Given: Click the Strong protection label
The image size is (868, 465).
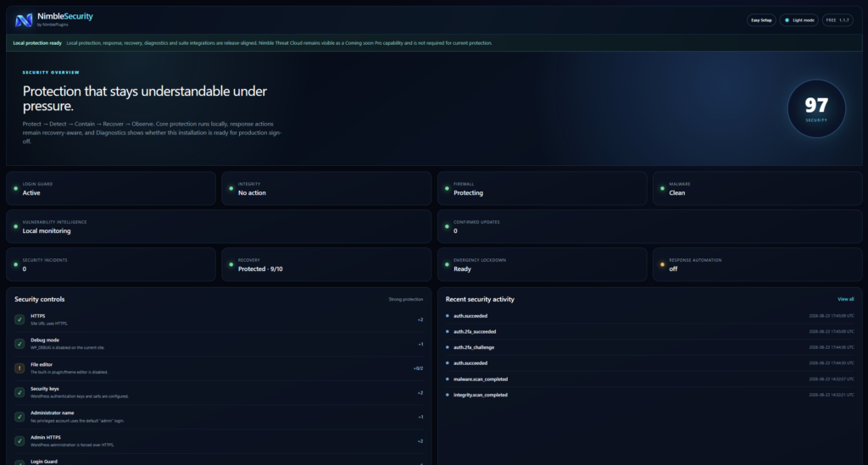Looking at the screenshot, I should coord(405,300).
